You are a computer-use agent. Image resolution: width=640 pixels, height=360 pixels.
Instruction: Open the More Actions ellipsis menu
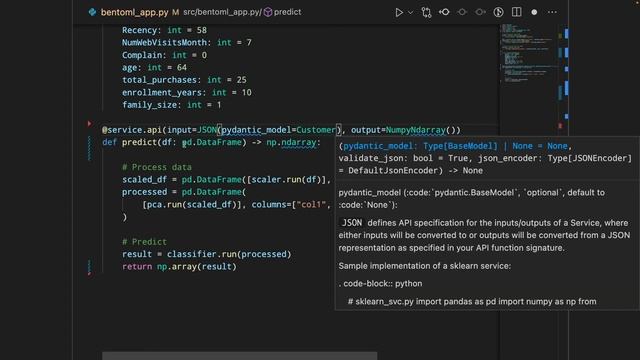click(552, 12)
